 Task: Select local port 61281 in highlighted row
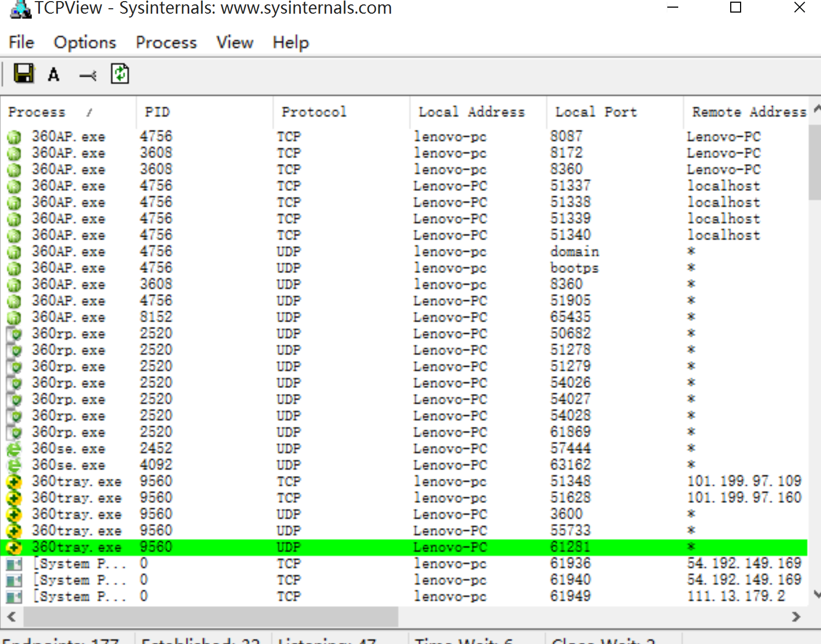(x=570, y=547)
